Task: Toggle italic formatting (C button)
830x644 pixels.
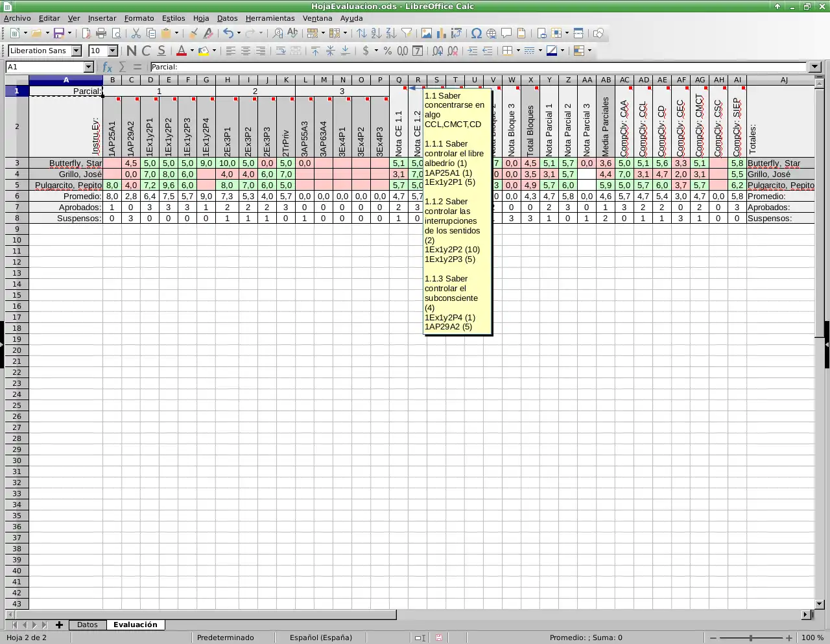Action: pyautogui.click(x=147, y=51)
